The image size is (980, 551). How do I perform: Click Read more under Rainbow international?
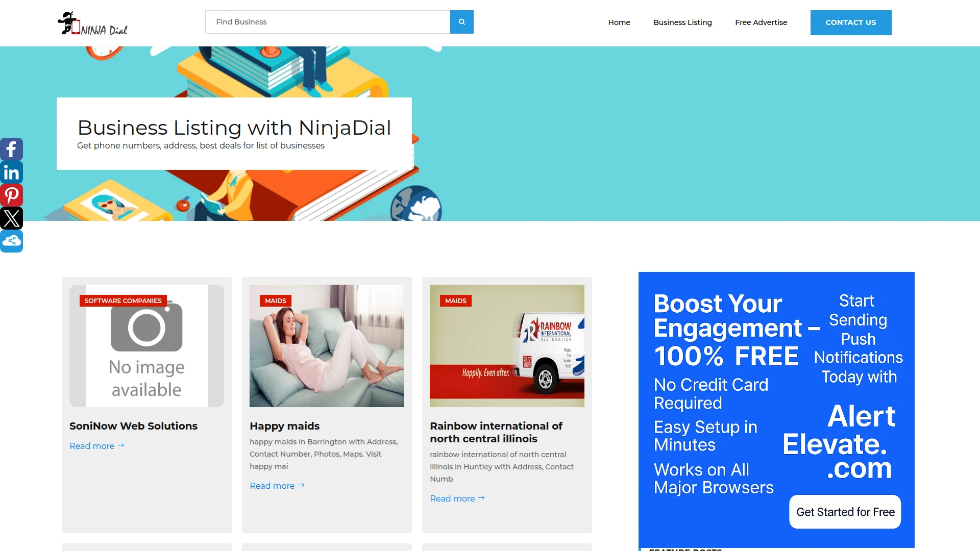click(457, 498)
